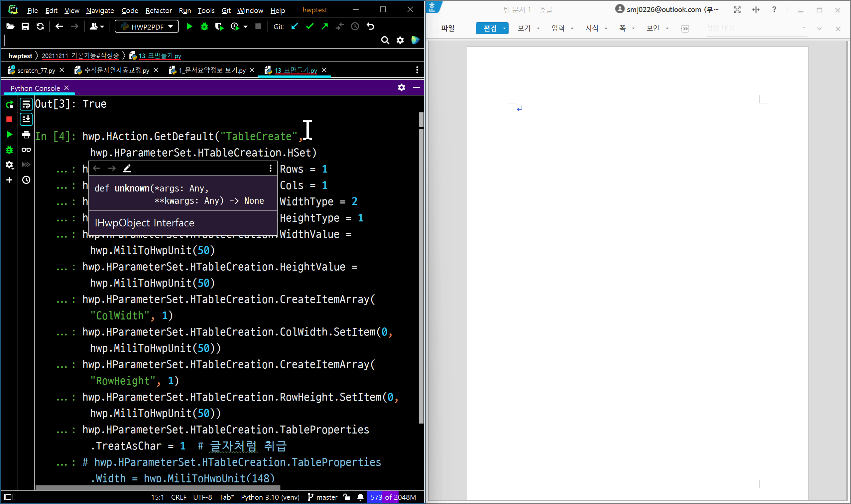Toggle soft-wrap in Python console
The width and height of the screenshot is (851, 504).
26,104
